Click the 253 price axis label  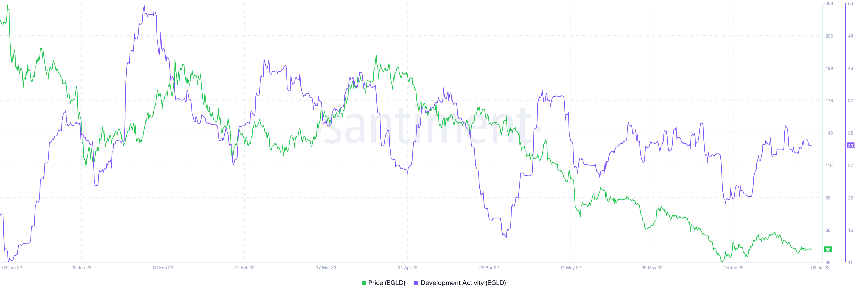[x=829, y=4]
